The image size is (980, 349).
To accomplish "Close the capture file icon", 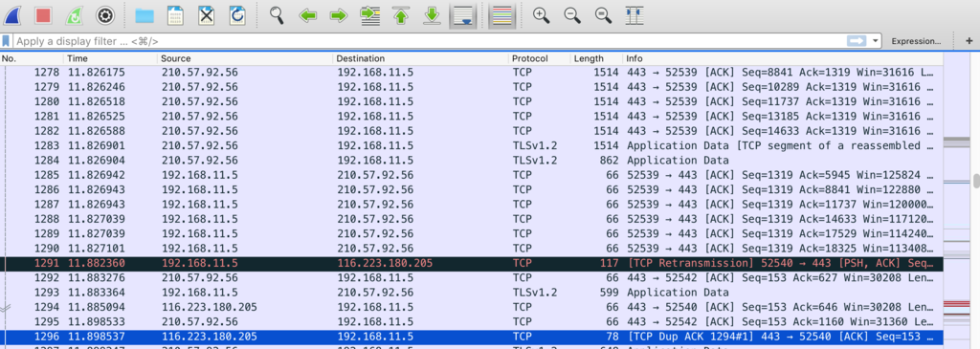I will point(207,15).
